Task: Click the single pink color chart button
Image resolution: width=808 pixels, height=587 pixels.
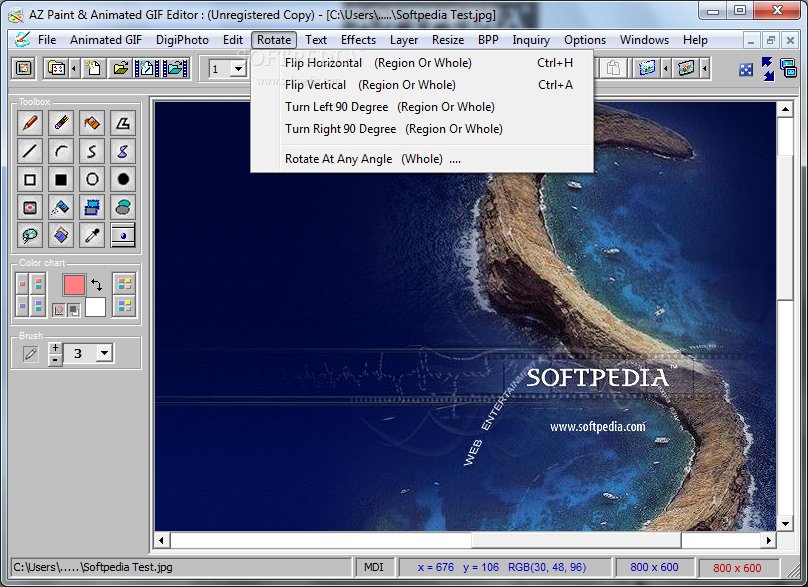Action: (22, 284)
